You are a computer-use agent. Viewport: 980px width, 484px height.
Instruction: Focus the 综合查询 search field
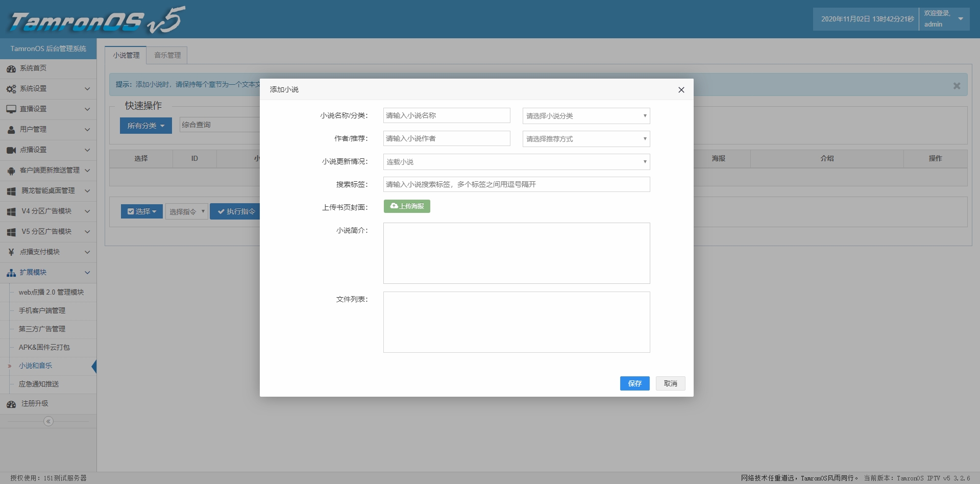coord(220,125)
